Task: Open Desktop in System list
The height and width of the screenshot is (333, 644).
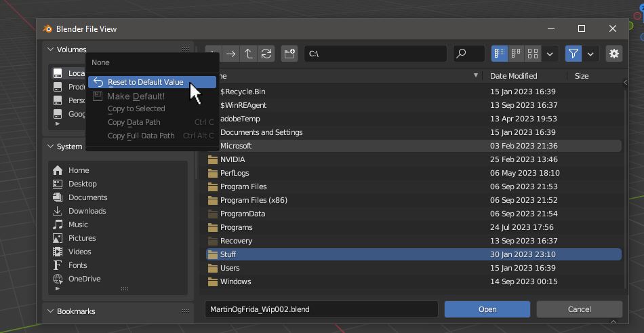Action: (118, 184)
